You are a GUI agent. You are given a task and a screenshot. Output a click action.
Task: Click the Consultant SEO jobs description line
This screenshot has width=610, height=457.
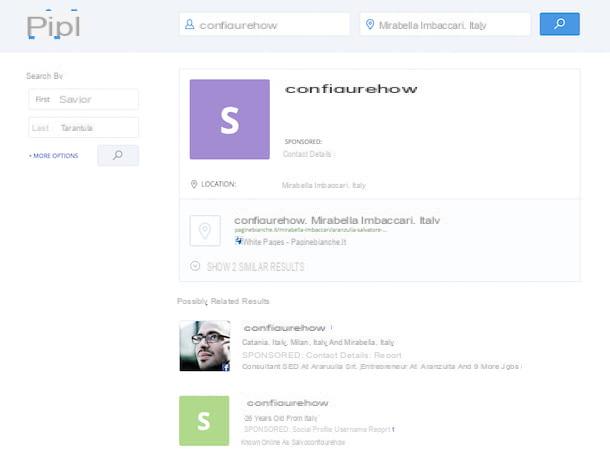(381, 366)
